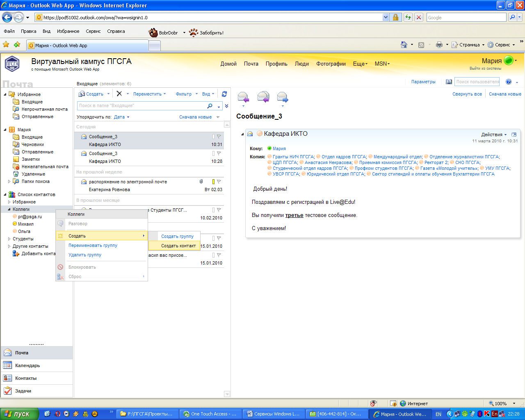Image resolution: width=525 pixels, height=420 pixels.
Task: Click the Calendar icon in navigation pane
Action: [7, 365]
